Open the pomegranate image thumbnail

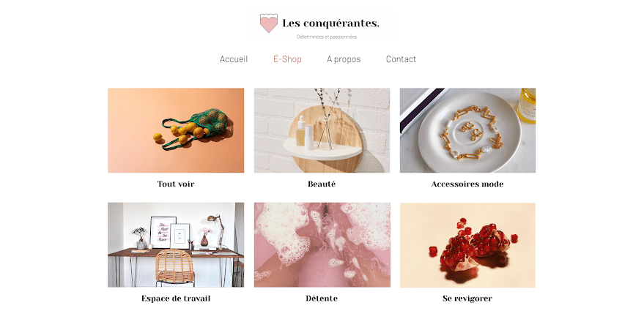coord(468,245)
